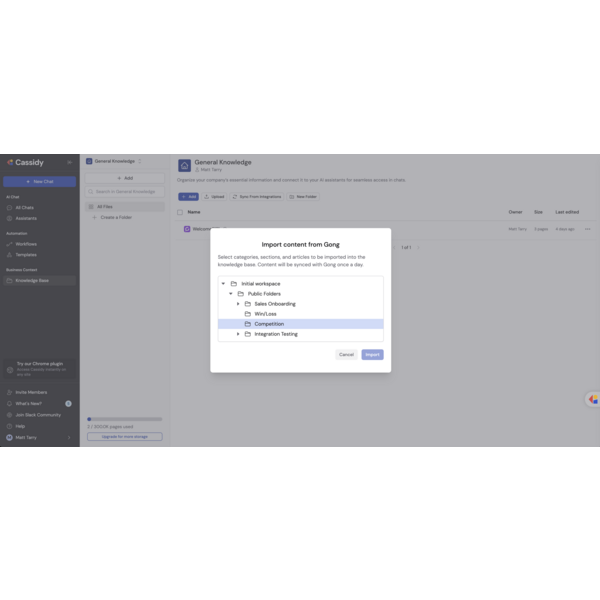Collapse the left sidebar with the toggle icon
Image resolution: width=600 pixels, height=600 pixels.
(69, 162)
